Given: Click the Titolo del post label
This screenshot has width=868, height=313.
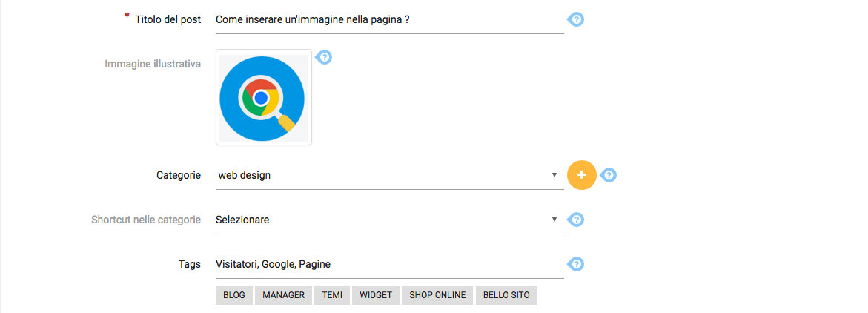Looking at the screenshot, I should [x=168, y=19].
